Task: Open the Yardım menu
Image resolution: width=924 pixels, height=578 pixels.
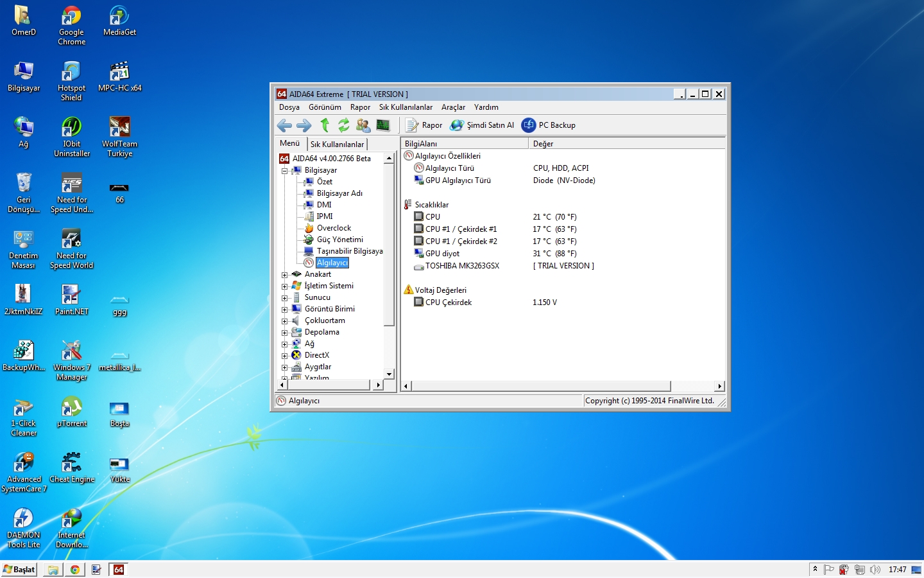Action: click(486, 107)
